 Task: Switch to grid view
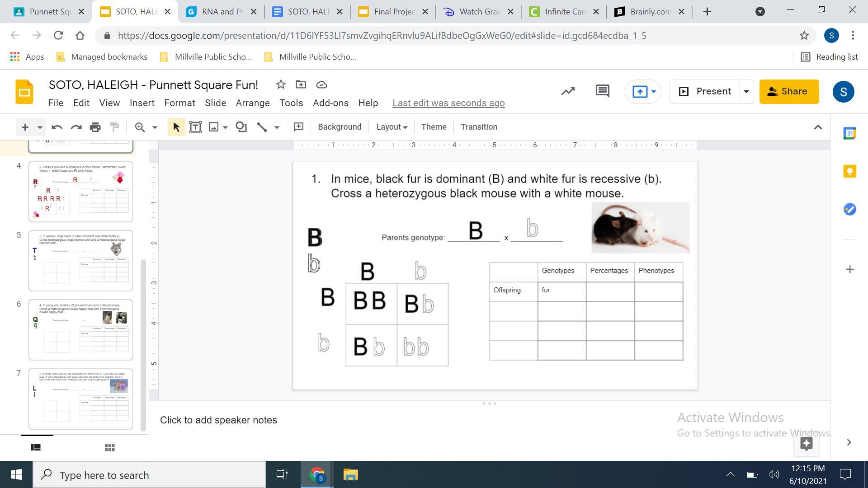click(x=109, y=447)
